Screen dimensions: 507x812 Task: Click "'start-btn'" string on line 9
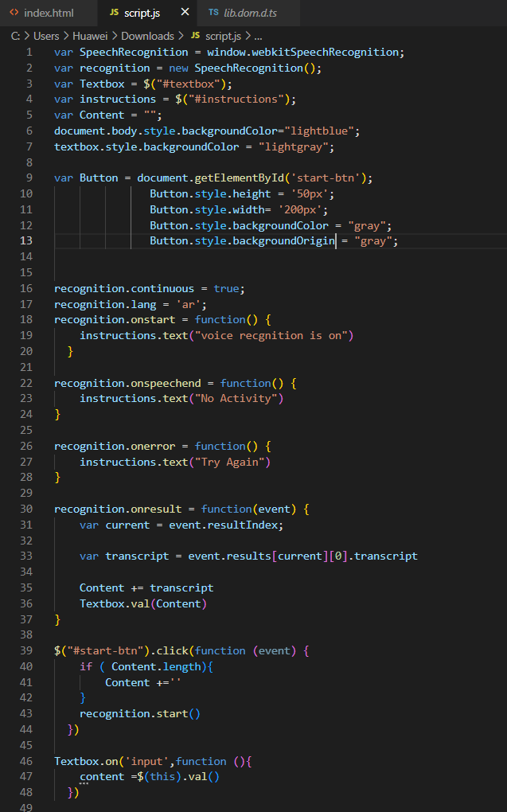326,178
